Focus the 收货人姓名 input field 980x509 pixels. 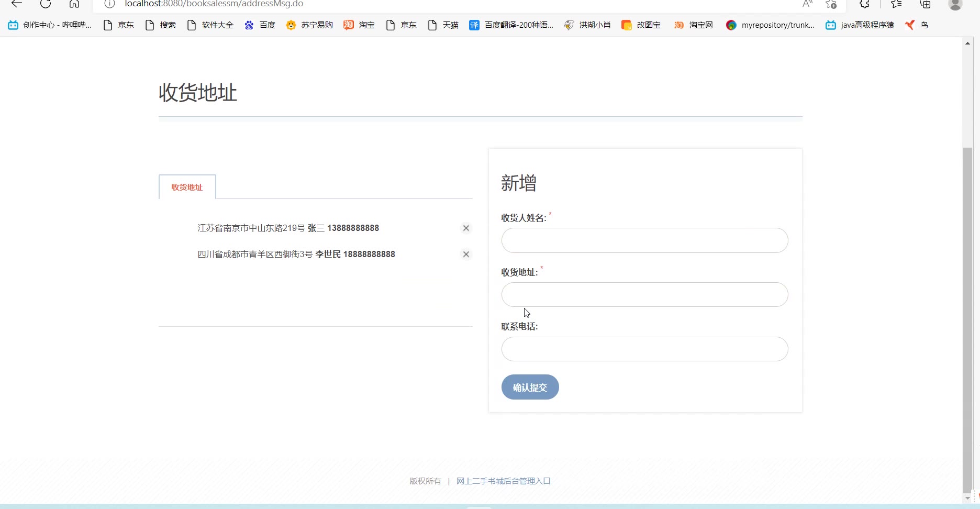[644, 240]
